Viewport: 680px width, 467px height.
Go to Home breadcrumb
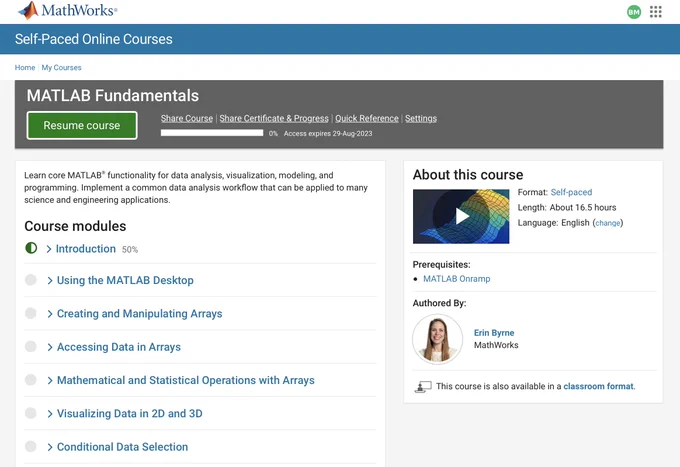25,68
